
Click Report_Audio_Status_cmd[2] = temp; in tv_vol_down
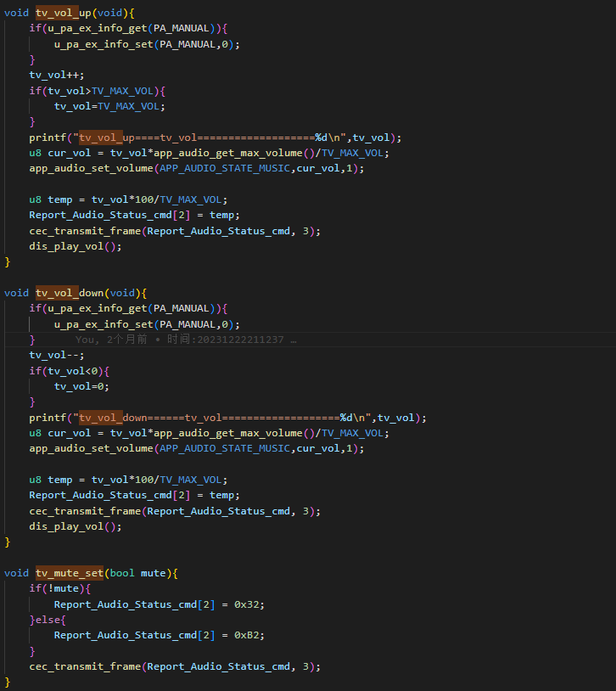(x=134, y=496)
